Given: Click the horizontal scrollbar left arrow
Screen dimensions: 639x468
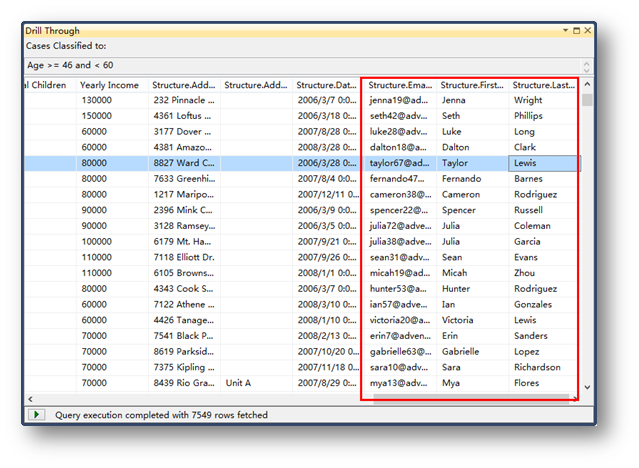Looking at the screenshot, I should coord(30,398).
